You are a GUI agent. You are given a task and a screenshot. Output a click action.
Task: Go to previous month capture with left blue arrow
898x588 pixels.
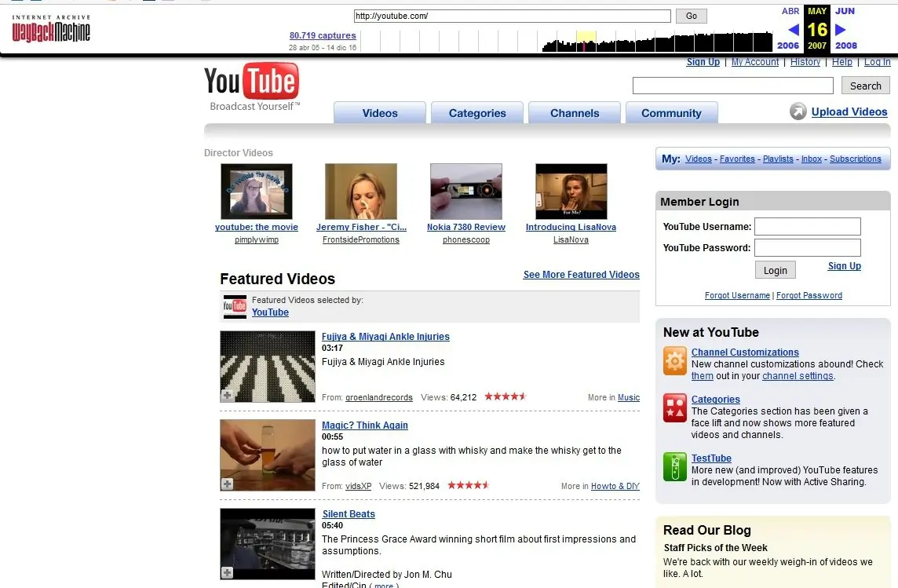[x=794, y=30]
